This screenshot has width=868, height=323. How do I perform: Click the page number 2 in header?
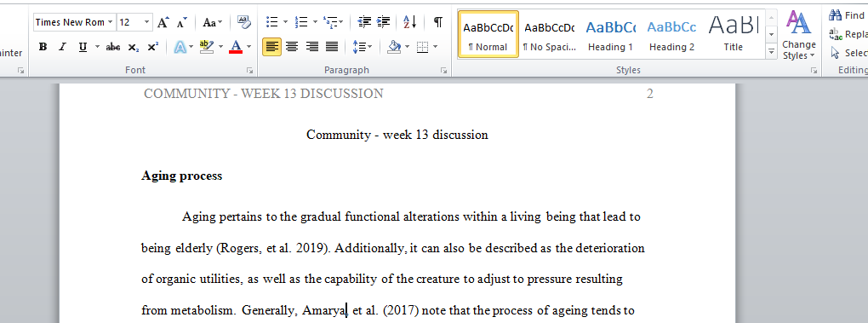pyautogui.click(x=650, y=94)
